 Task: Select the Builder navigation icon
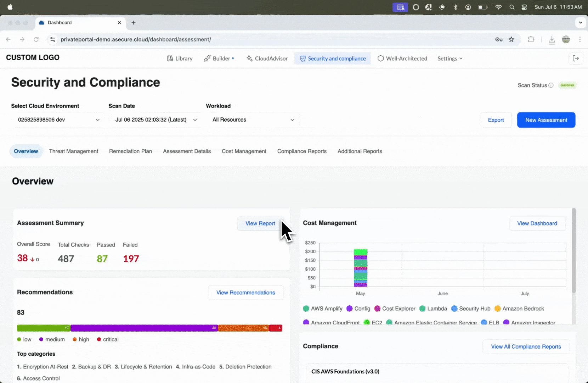click(208, 58)
